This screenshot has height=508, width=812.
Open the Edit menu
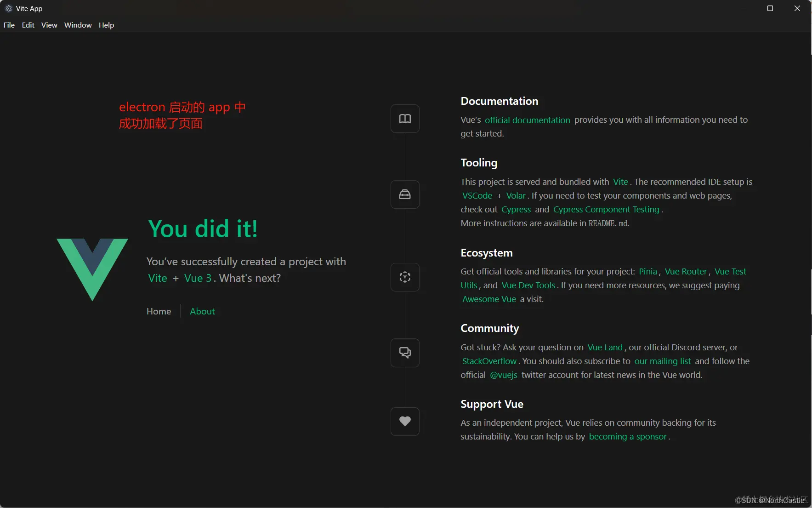pos(28,25)
